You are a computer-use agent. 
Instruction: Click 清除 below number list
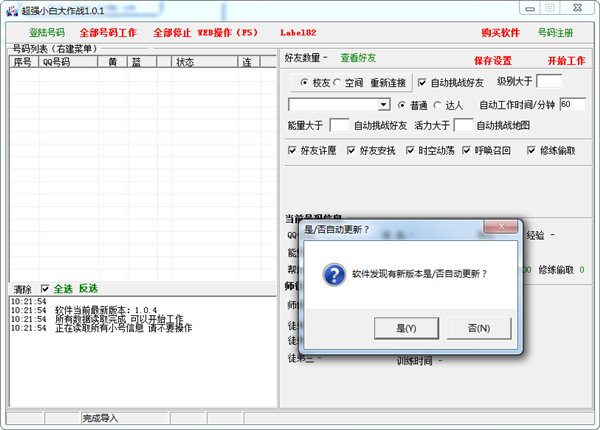(x=23, y=289)
